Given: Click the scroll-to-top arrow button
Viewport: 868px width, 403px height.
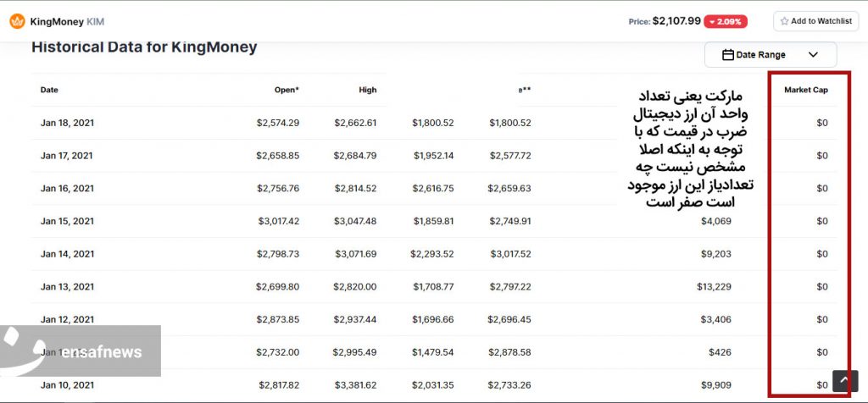Looking at the screenshot, I should coord(844,382).
